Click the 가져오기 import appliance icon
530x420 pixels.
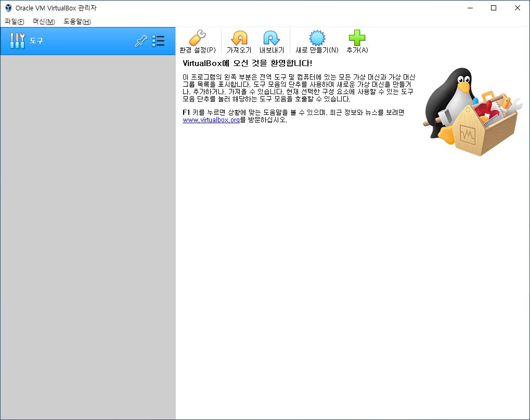pos(239,41)
